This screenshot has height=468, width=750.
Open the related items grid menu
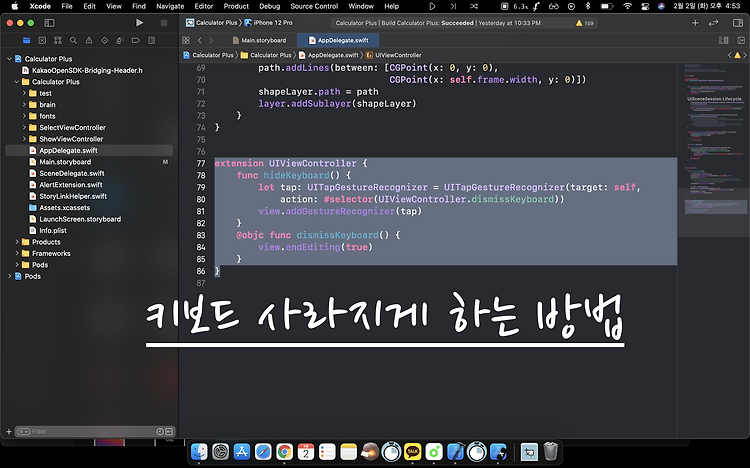(186, 40)
